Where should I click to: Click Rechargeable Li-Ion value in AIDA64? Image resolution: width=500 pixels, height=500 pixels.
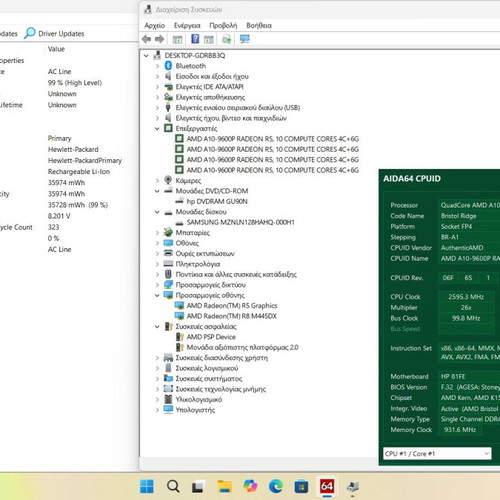tap(79, 171)
